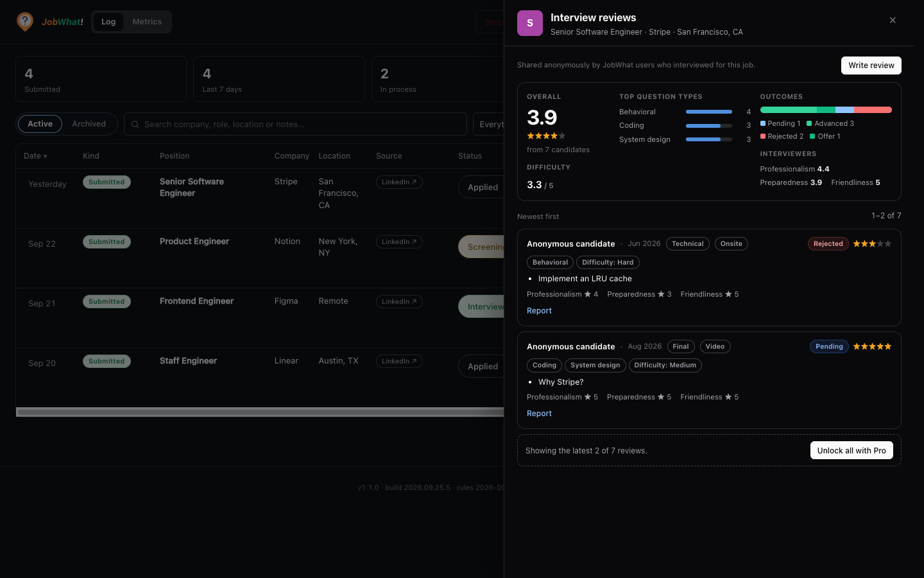Screen dimensions: 924x578
Task: Click the Behavioral question type bar
Action: click(x=709, y=112)
